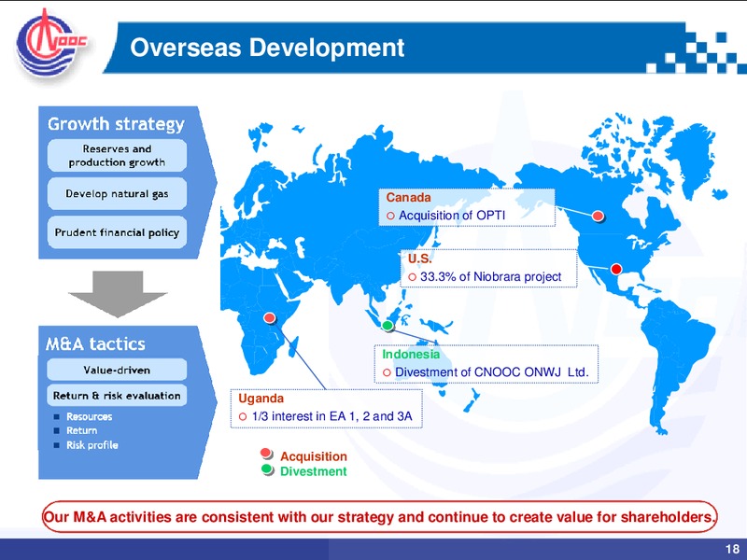Click the 'Resources' bullet item
This screenshot has width=747, height=560.
click(89, 416)
